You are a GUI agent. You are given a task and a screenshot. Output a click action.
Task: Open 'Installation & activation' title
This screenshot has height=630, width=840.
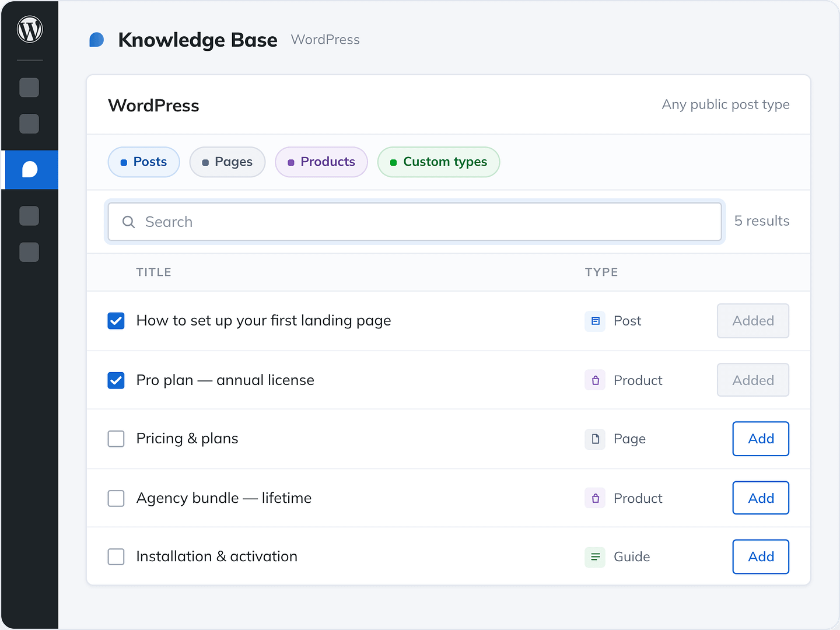click(217, 556)
